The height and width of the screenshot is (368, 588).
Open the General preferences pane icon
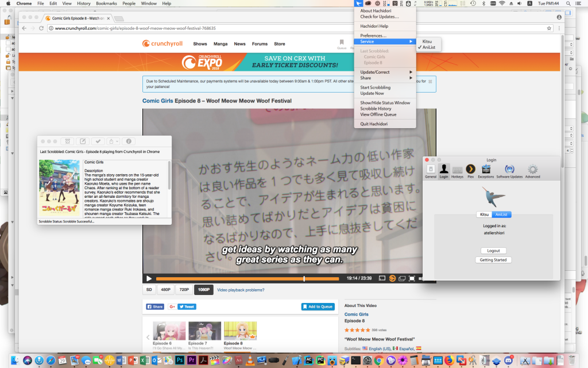431,171
